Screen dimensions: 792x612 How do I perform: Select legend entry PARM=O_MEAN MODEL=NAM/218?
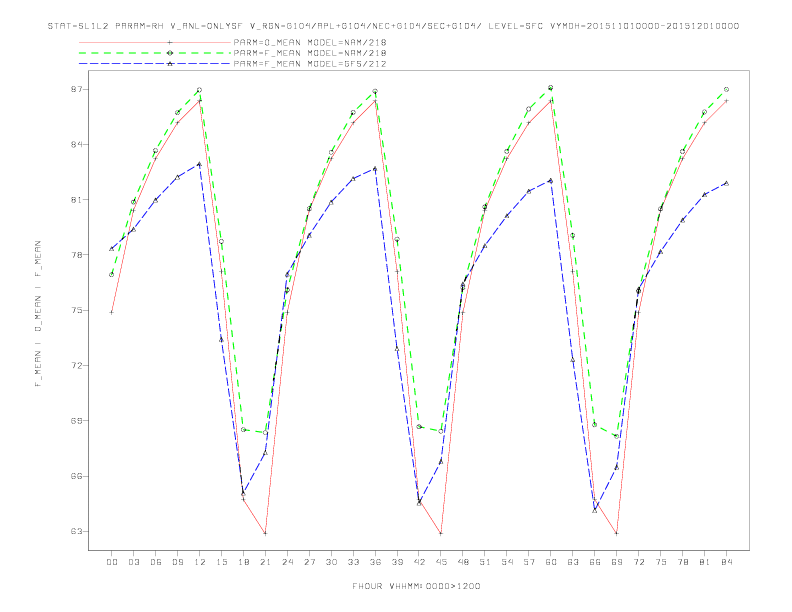coord(310,42)
